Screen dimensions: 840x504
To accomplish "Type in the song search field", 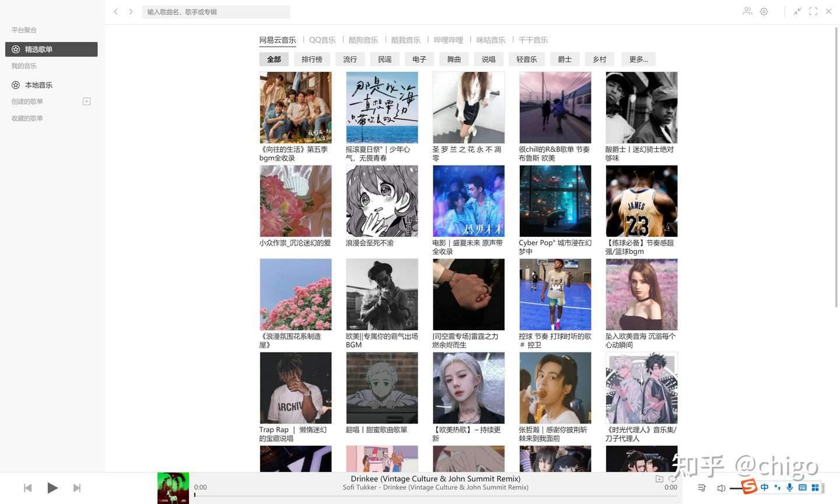I will point(216,12).
